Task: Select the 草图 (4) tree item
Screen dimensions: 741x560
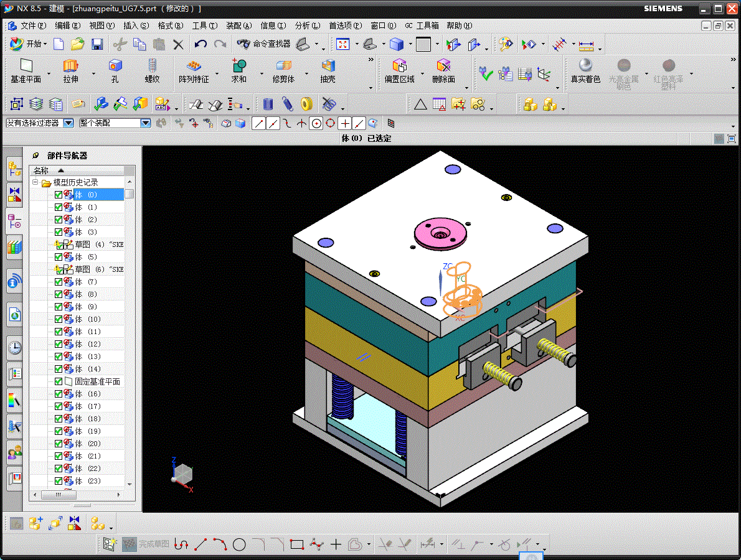Action: (99, 244)
